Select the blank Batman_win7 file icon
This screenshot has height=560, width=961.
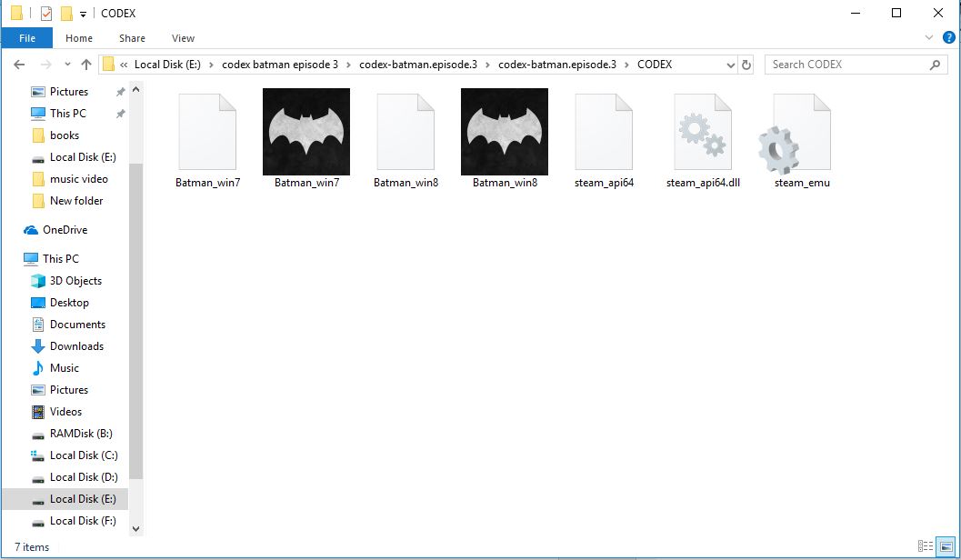tap(207, 132)
